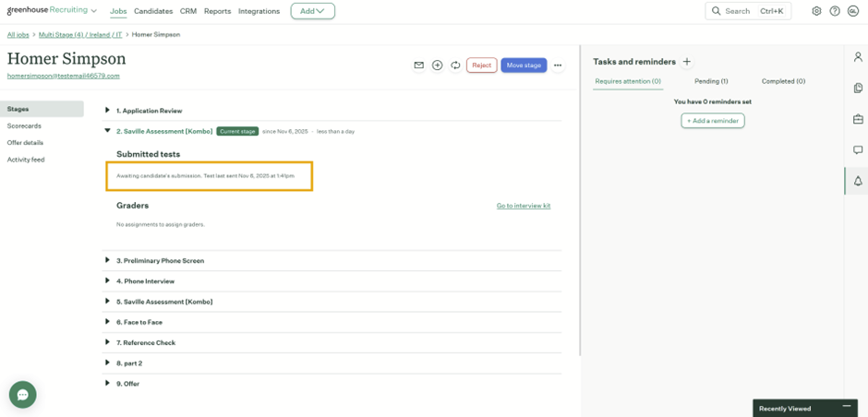The height and width of the screenshot is (417, 868).
Task: Open the Candidates menu item
Action: [153, 11]
